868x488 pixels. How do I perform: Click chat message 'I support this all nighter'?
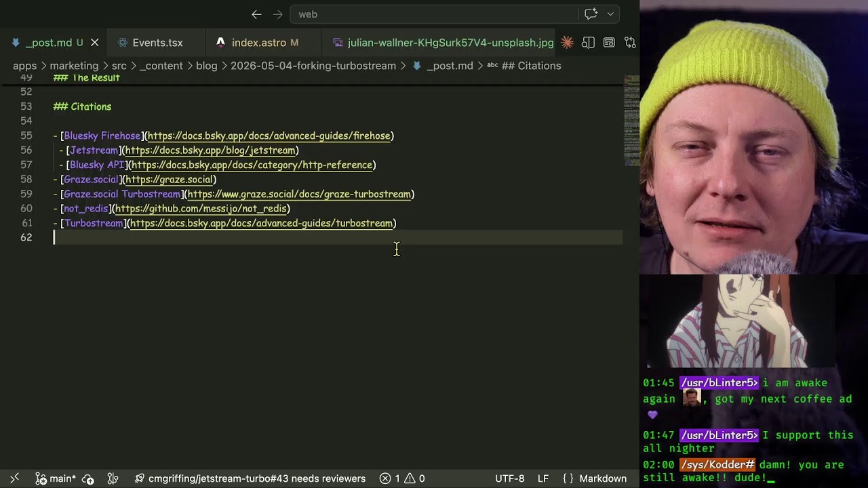[x=748, y=442]
